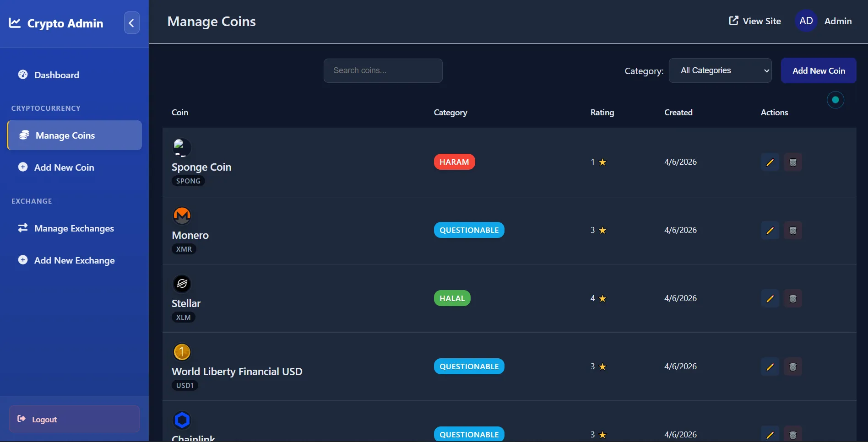868x442 pixels.
Task: Click the Crypto Admin chart logo icon
Action: [x=15, y=23]
